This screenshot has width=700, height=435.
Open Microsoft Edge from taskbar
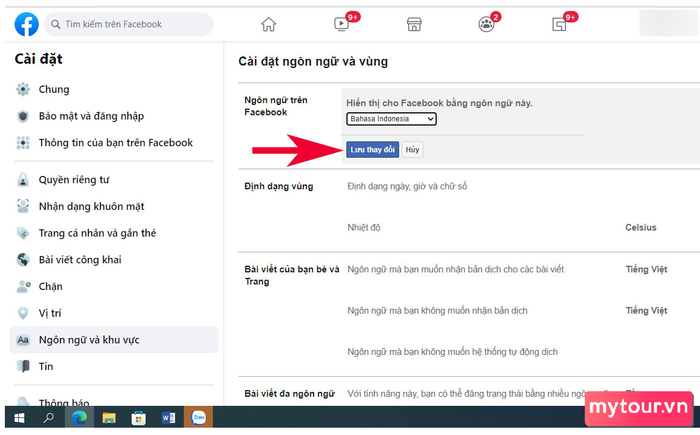coord(79,418)
